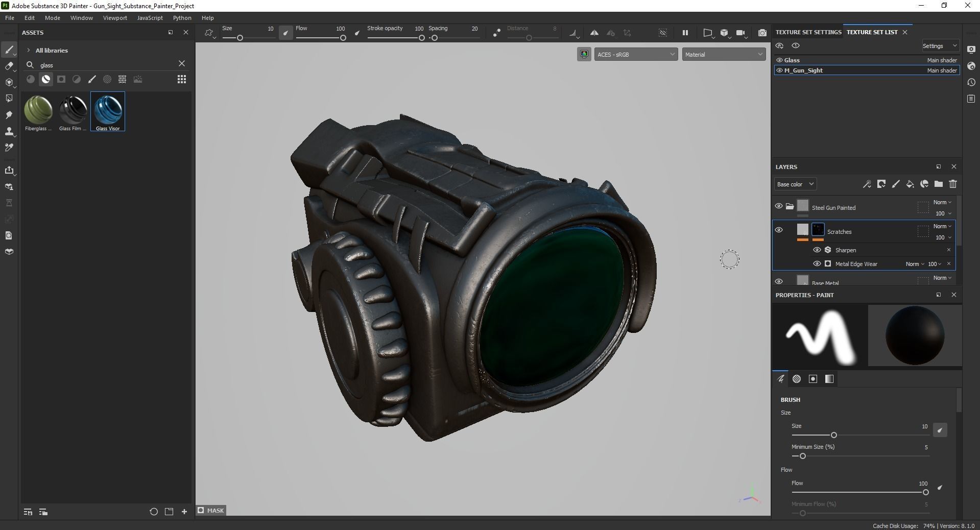
Task: Open the ACES - sRGB dropdown
Action: [636, 54]
